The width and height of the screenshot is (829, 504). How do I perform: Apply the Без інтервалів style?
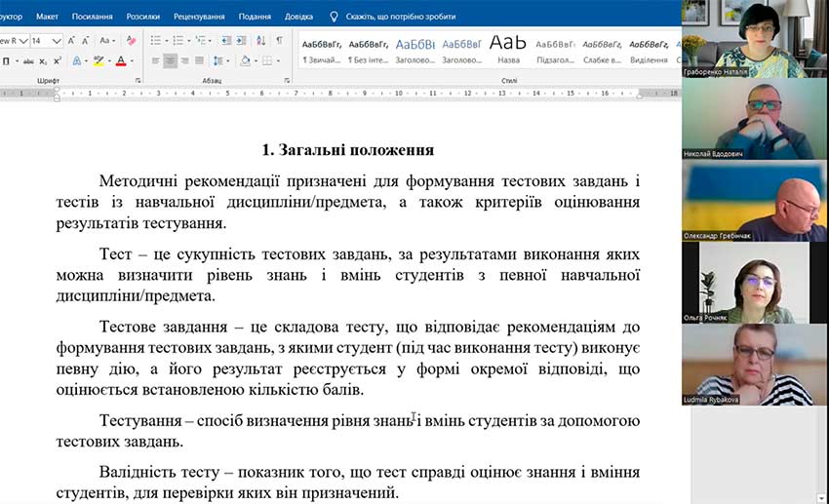click(x=368, y=49)
